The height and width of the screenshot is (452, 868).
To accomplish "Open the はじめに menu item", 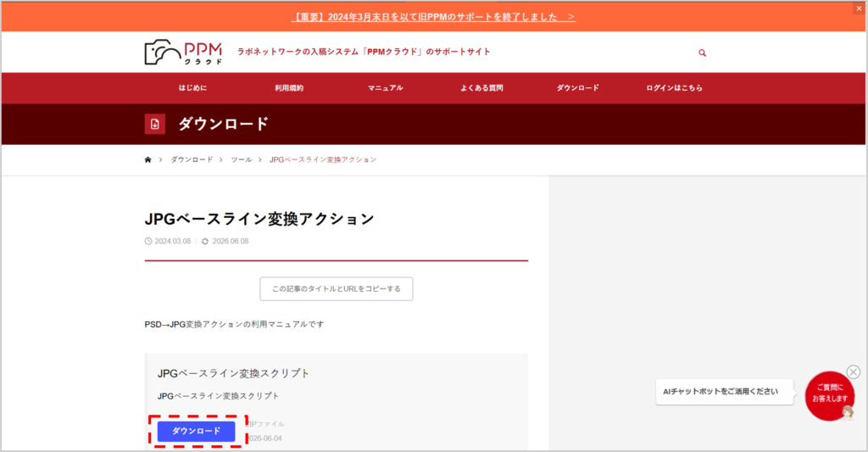I will pos(192,88).
